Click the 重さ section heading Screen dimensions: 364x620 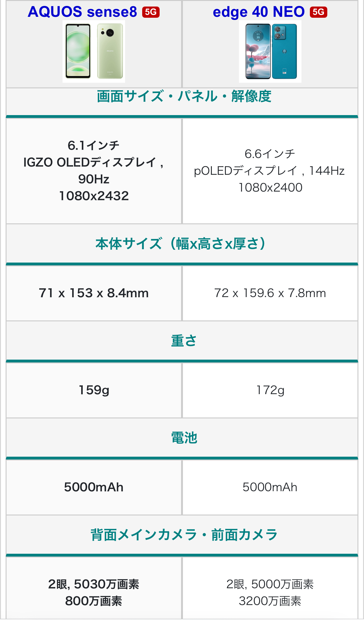pos(184,341)
